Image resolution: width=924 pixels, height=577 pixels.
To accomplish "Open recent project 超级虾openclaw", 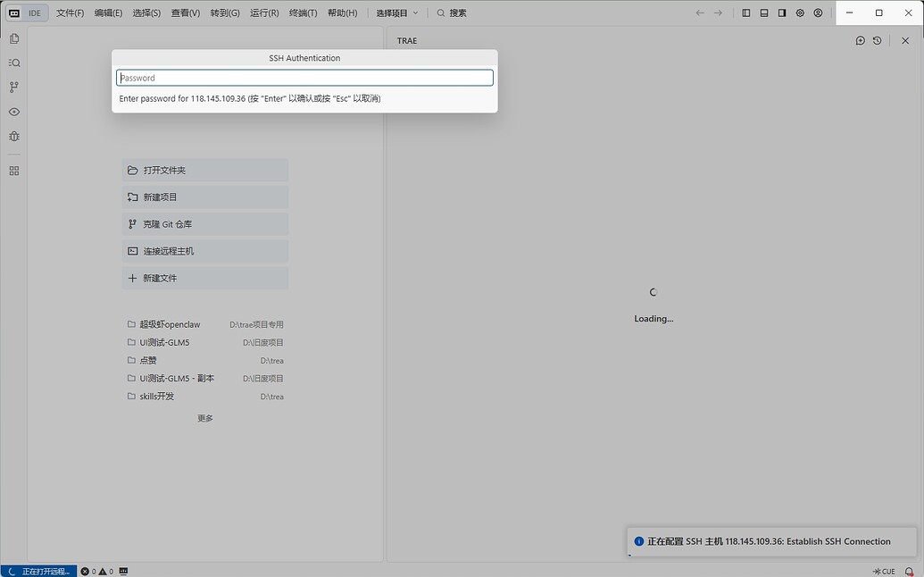I will (205, 325).
